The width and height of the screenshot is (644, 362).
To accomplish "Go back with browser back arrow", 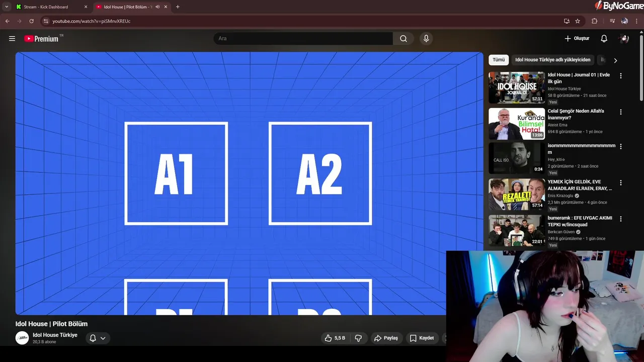I will click(7, 21).
